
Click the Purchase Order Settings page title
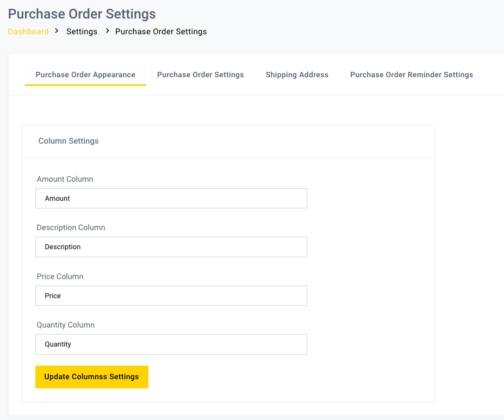[82, 14]
